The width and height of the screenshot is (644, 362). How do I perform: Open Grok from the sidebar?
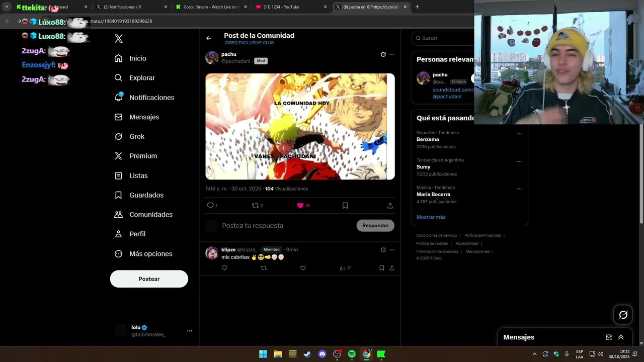click(129, 136)
